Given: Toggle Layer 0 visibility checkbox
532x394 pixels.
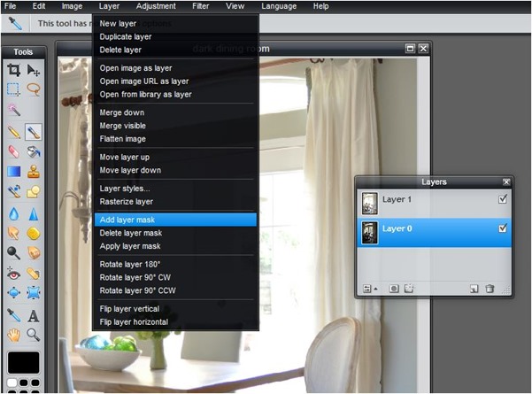Looking at the screenshot, I should 503,228.
